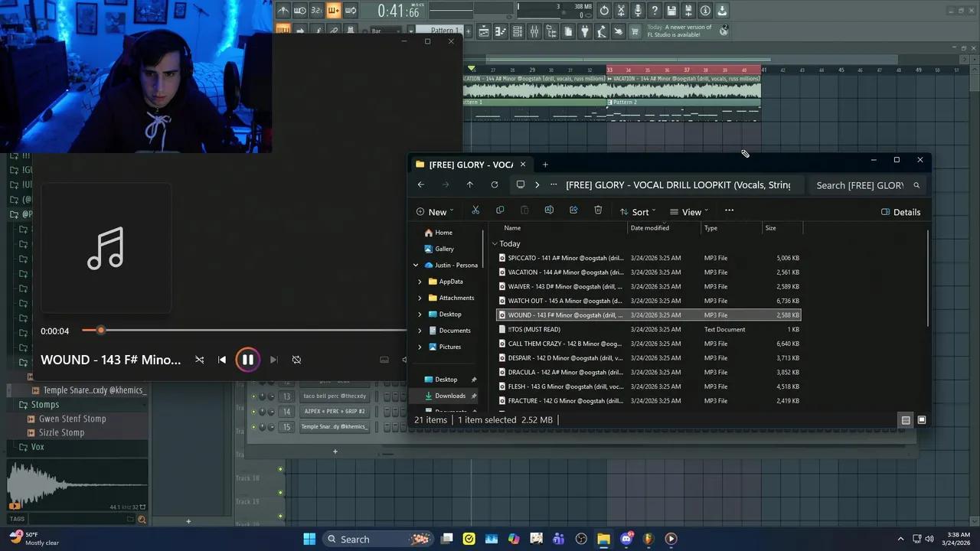Enable shuffle in the media player
This screenshot has height=551, width=980.
point(199,359)
